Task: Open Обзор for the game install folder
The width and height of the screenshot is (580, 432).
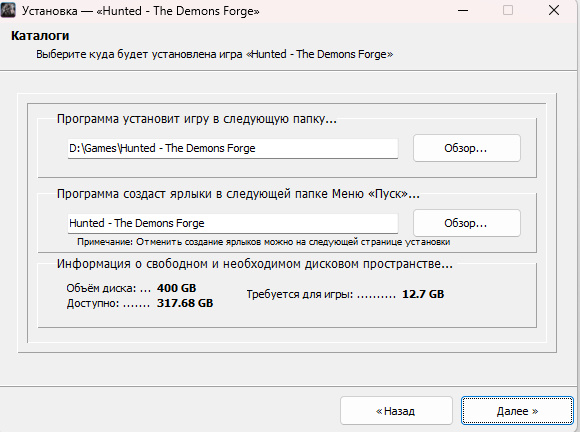Action: [x=467, y=148]
